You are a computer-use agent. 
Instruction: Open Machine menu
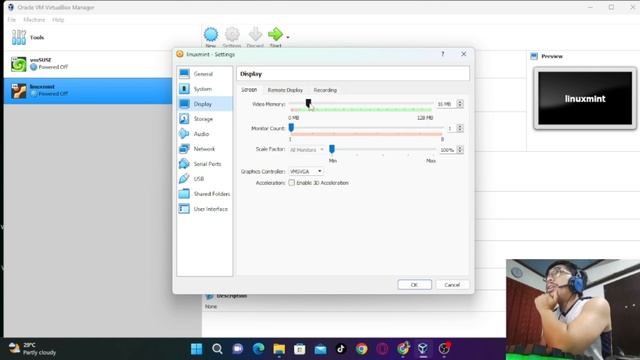34,20
